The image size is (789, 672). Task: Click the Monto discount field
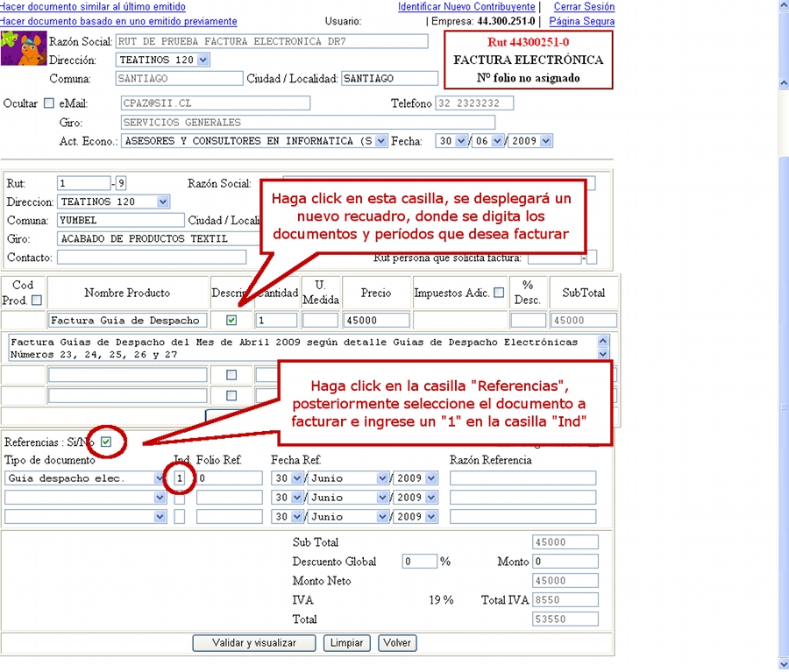click(565, 562)
